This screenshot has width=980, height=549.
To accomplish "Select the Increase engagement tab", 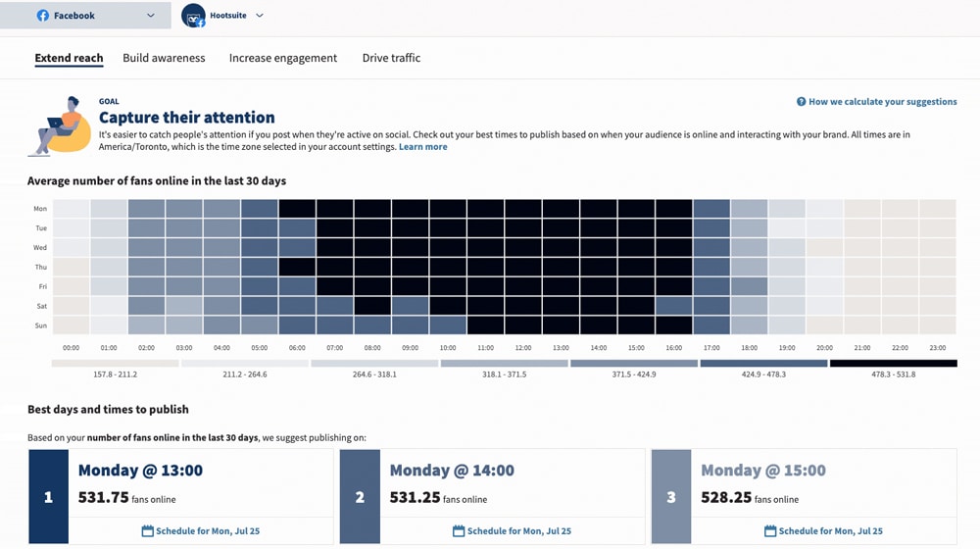I will click(283, 58).
